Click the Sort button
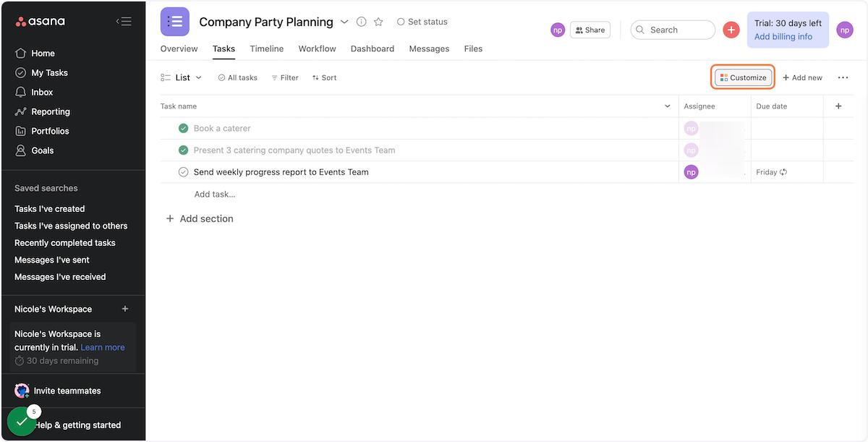 click(x=324, y=77)
